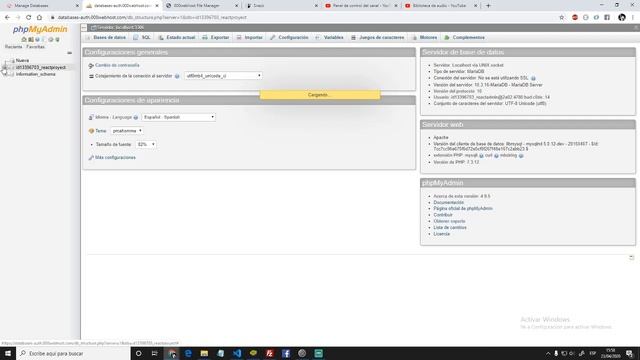The height and width of the screenshot is (360, 640).
Task: Open the Licencia link
Action: coord(442,234)
